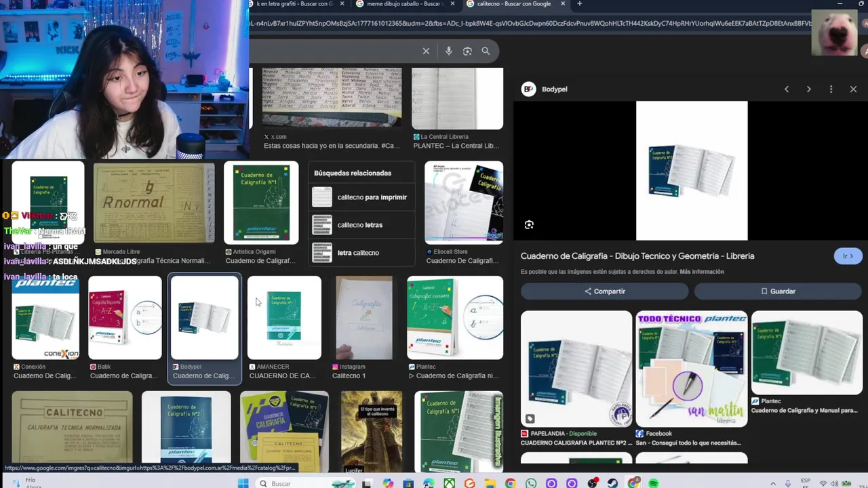Image resolution: width=868 pixels, height=488 pixels.
Task: Click the volume icon in system tray
Action: coord(835,483)
